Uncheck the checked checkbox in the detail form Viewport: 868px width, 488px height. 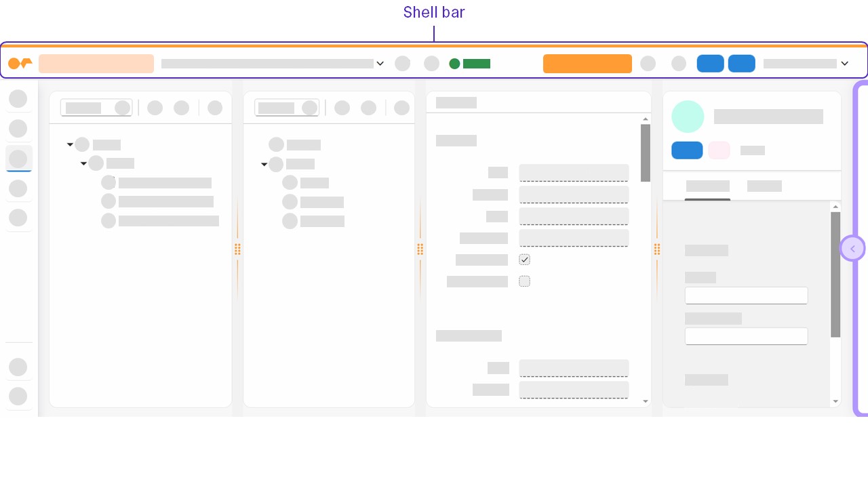click(524, 260)
